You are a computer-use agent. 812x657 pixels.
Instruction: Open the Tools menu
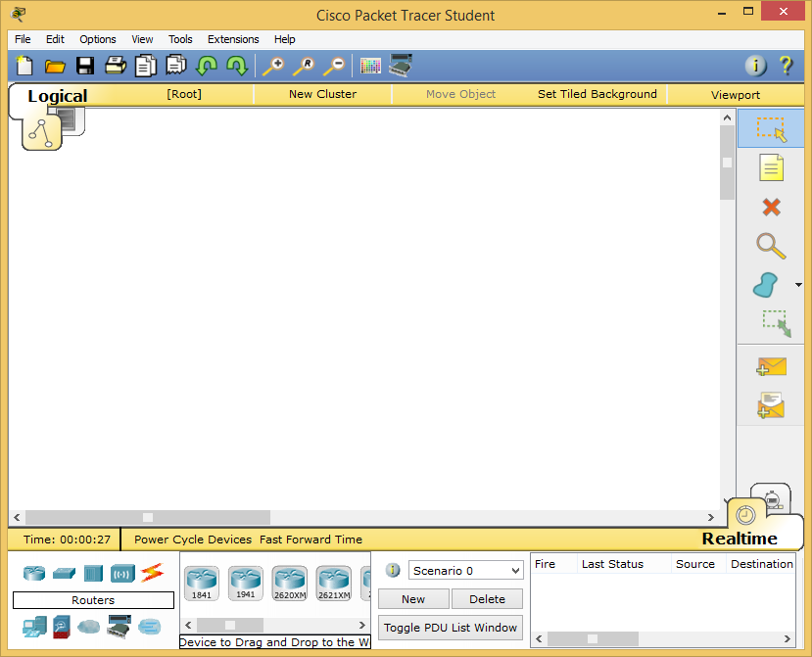[x=180, y=39]
